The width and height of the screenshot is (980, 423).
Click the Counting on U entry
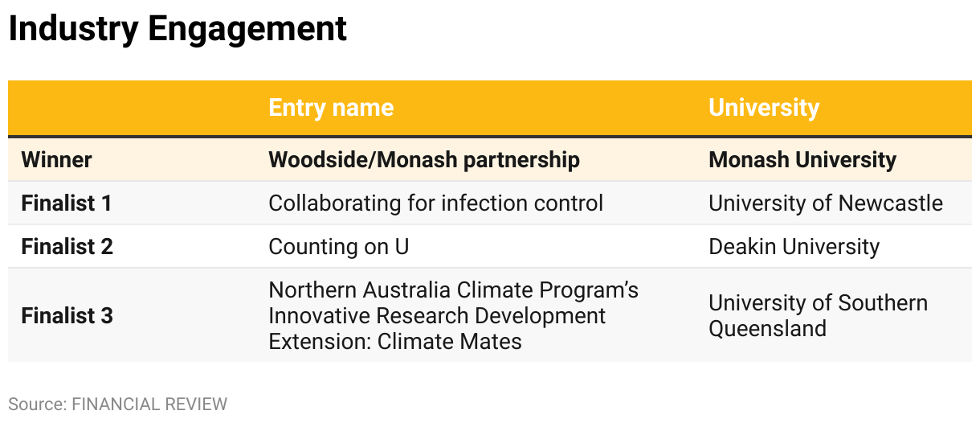pos(338,246)
